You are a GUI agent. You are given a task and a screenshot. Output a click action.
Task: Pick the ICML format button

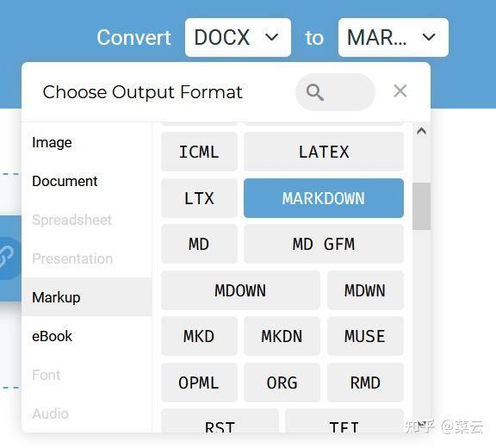pyautogui.click(x=199, y=152)
